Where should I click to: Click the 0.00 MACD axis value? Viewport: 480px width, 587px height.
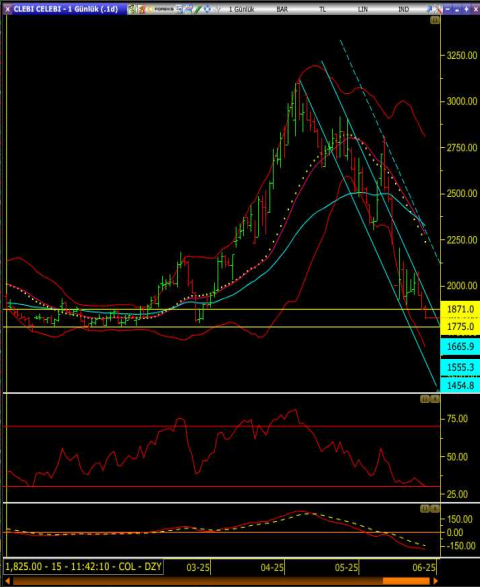[455, 532]
